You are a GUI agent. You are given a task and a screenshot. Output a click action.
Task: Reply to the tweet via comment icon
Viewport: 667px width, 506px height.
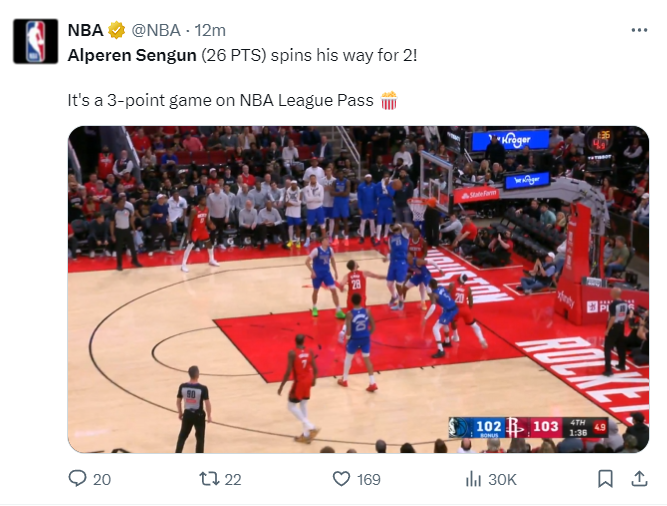pyautogui.click(x=77, y=479)
